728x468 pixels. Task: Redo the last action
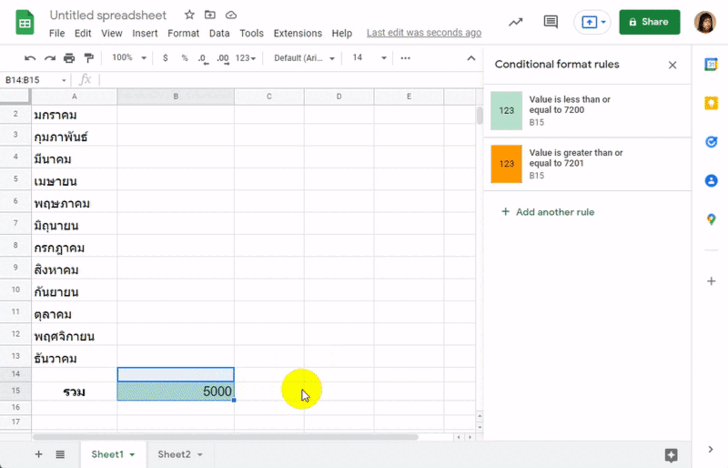coord(50,58)
